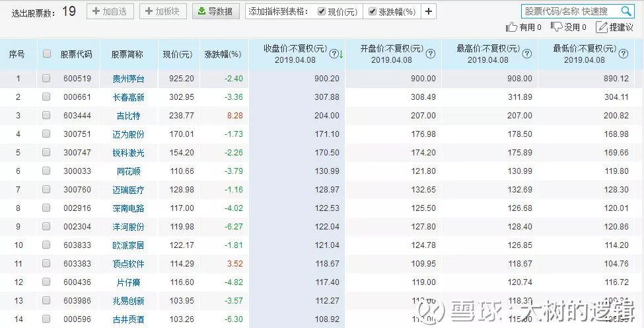Check the box for 欧派家居 row
This screenshot has width=644, height=328.
[x=46, y=245]
